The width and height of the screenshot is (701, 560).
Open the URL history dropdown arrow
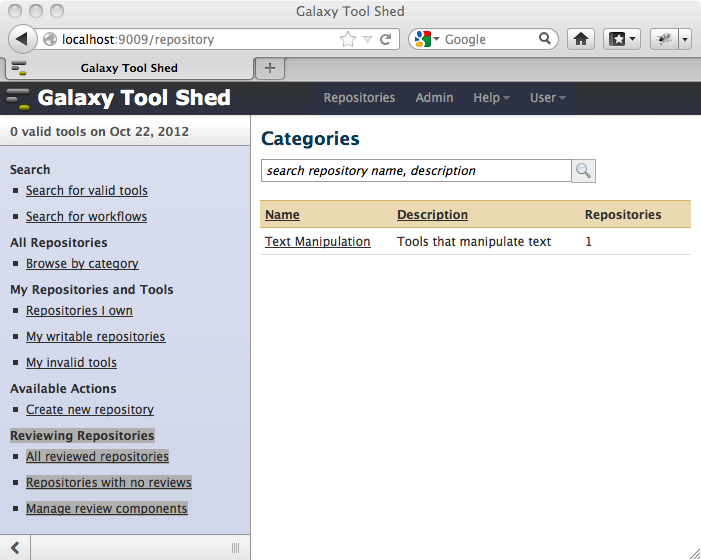tap(367, 39)
